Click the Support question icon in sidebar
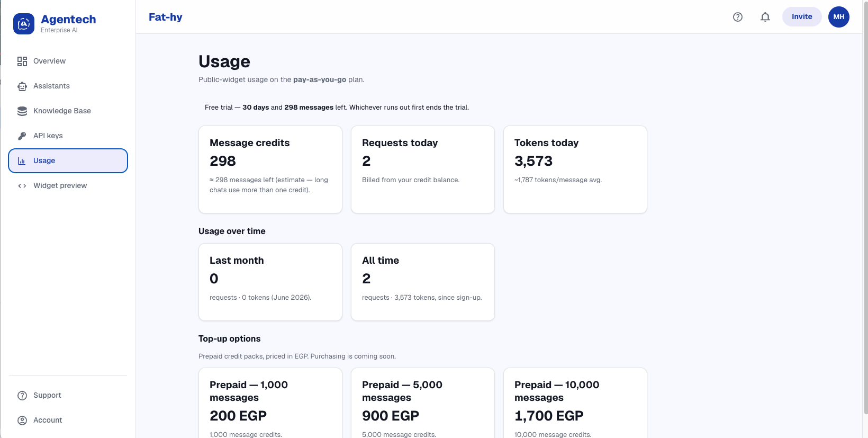868x438 pixels. point(22,396)
